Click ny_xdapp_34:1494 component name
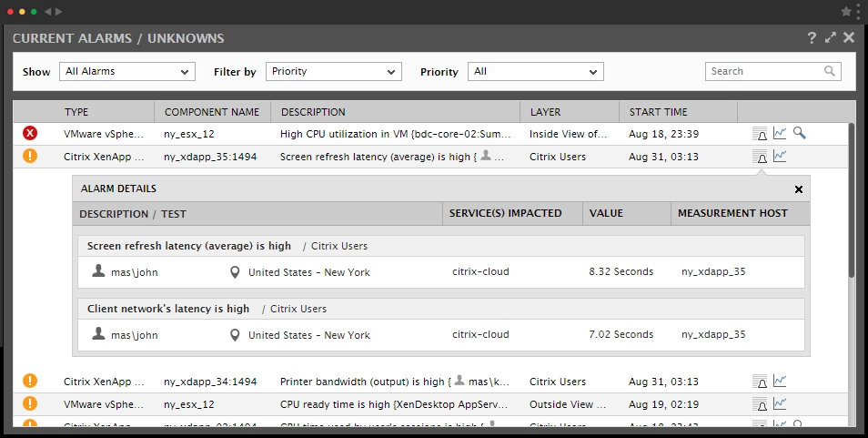The width and height of the screenshot is (868, 438). tap(210, 382)
